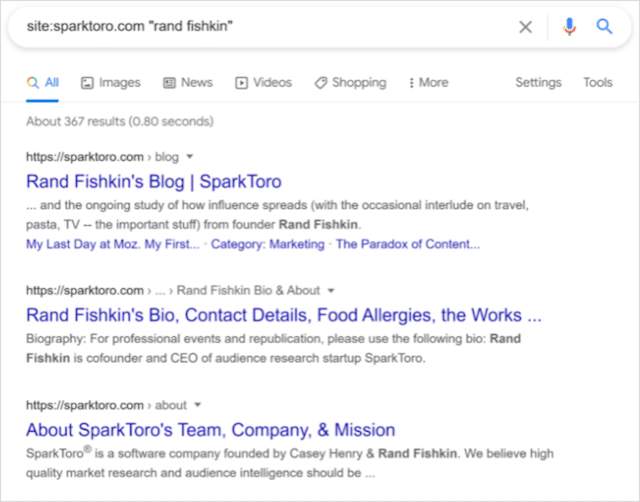Click into the search query input field

point(260,27)
